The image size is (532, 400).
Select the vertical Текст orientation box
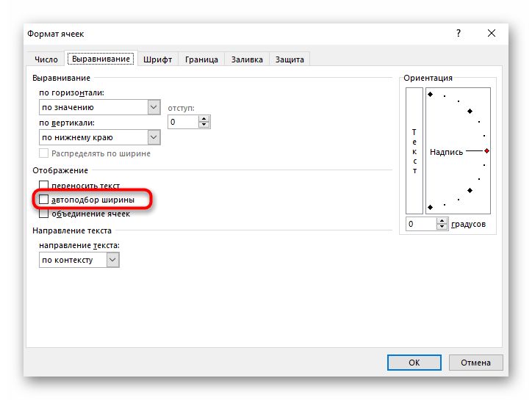pos(414,151)
